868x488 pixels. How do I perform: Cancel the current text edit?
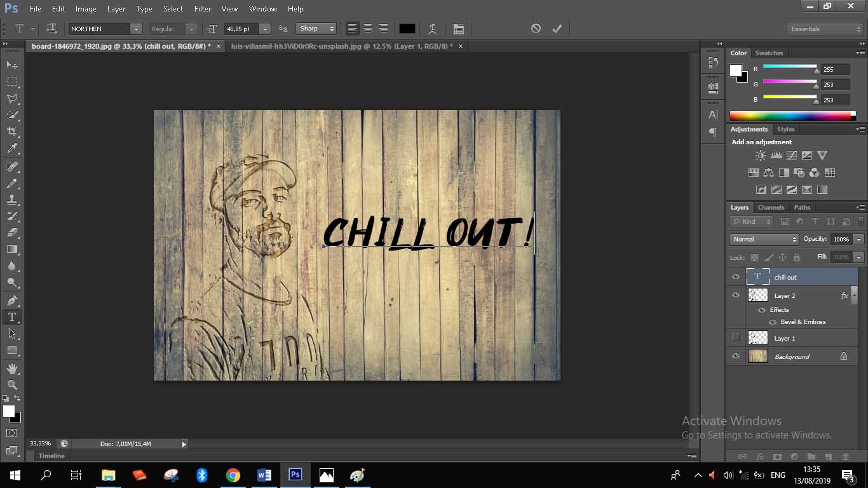(x=536, y=29)
